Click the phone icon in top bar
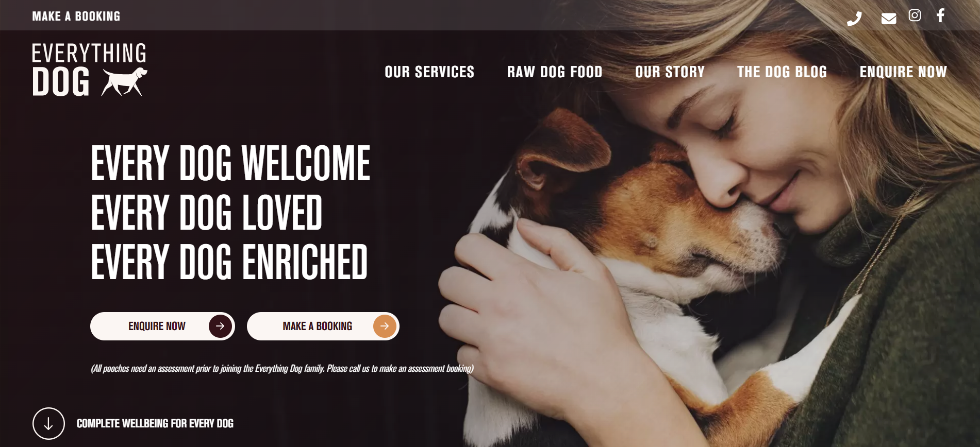Viewport: 980px width, 447px height. point(854,19)
